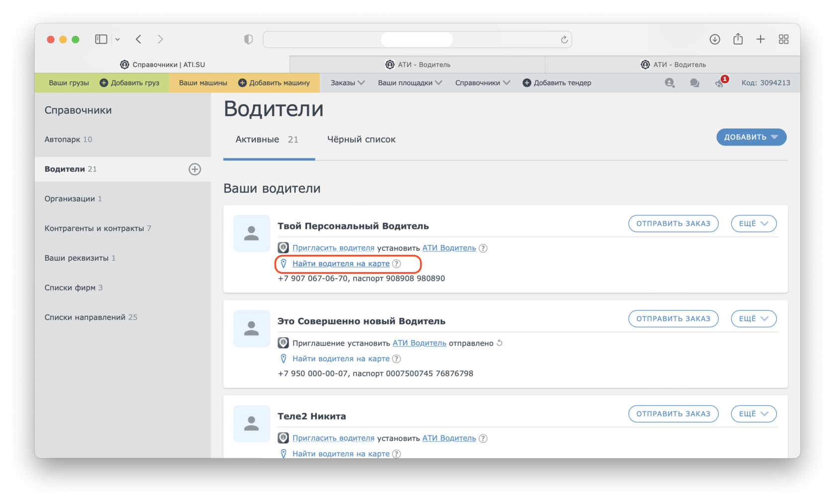Click avatar of Твой Персональный Водитель

pos(251,233)
